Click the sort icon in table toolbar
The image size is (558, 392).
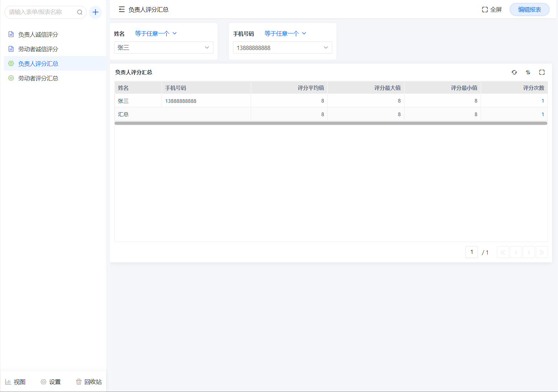(528, 72)
